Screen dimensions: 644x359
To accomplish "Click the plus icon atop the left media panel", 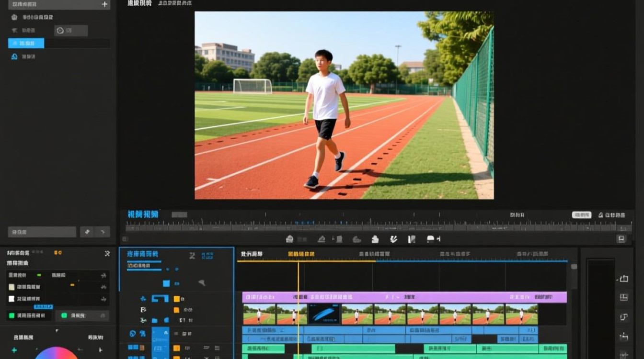I will tap(105, 4).
